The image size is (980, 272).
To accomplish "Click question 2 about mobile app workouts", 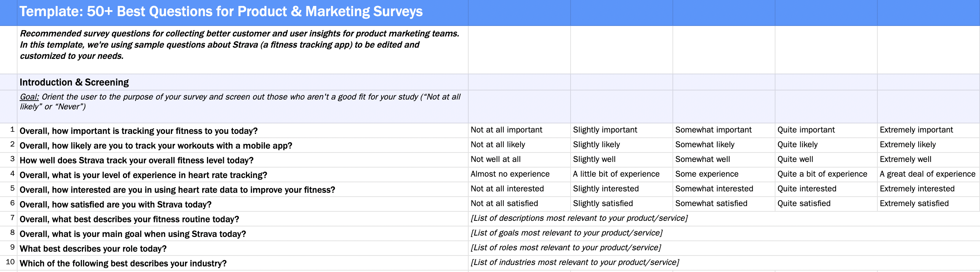I will pyautogui.click(x=156, y=145).
